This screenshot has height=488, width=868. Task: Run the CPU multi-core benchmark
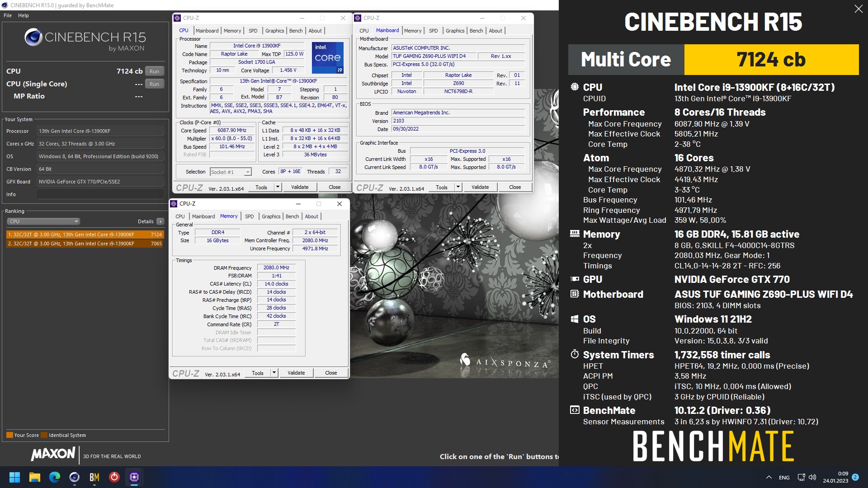155,71
